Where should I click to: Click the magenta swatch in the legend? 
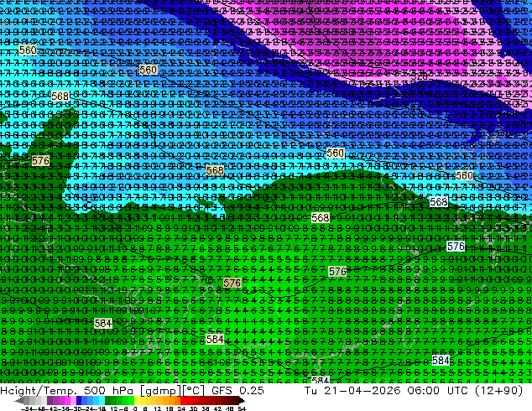point(67,401)
